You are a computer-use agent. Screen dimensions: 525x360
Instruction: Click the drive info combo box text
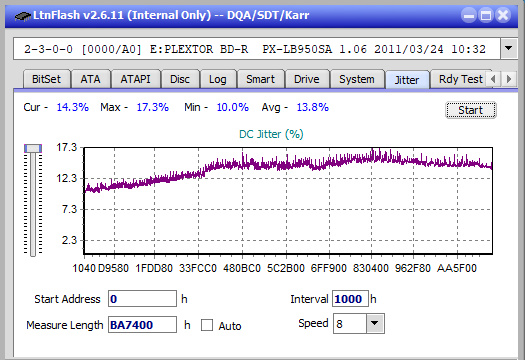[x=255, y=49]
